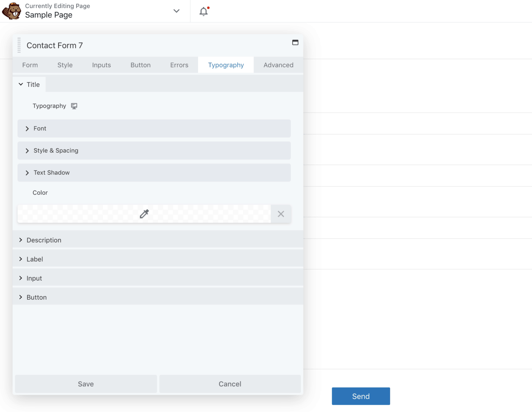Expand the Text Shadow settings

click(x=154, y=173)
